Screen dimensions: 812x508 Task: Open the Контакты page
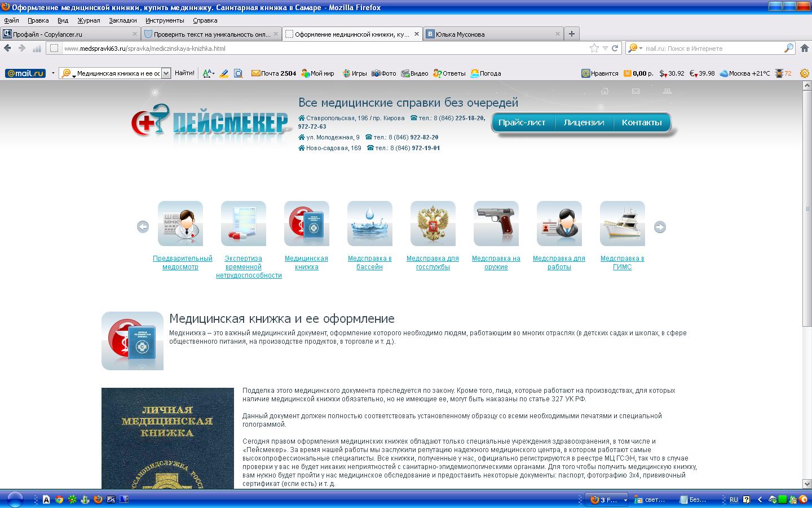click(642, 122)
